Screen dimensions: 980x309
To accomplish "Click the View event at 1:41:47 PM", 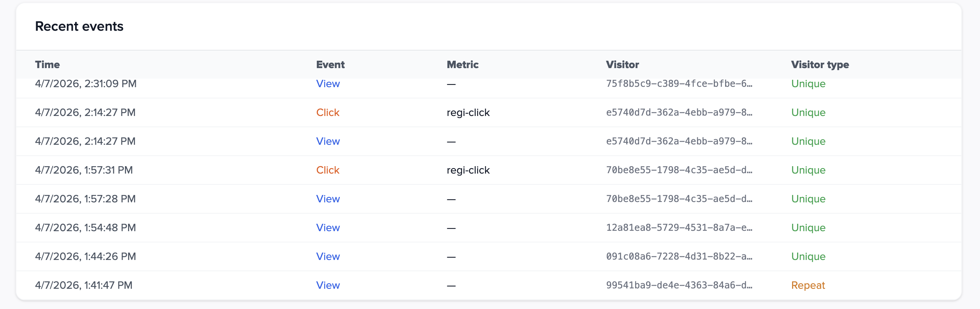I will 328,285.
